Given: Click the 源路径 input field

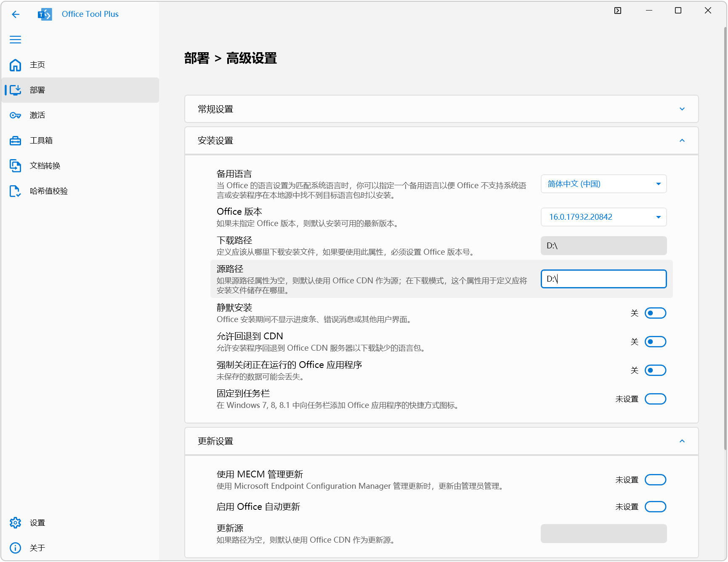Looking at the screenshot, I should (604, 279).
